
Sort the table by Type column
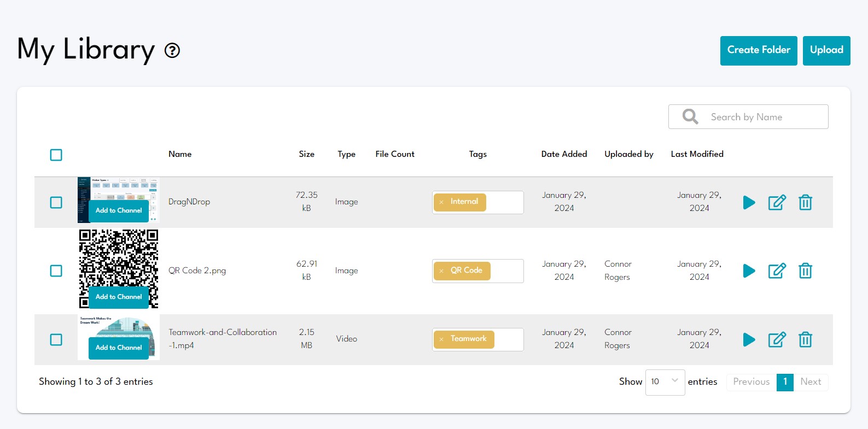click(346, 154)
